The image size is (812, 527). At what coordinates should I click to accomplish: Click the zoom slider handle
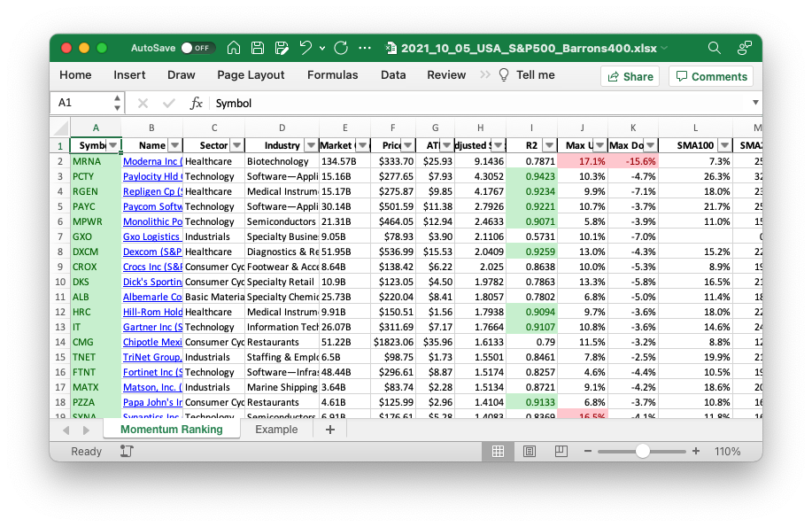(643, 451)
